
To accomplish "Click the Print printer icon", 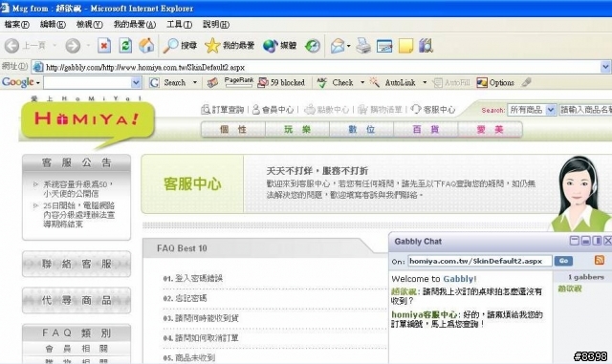I will tap(363, 46).
